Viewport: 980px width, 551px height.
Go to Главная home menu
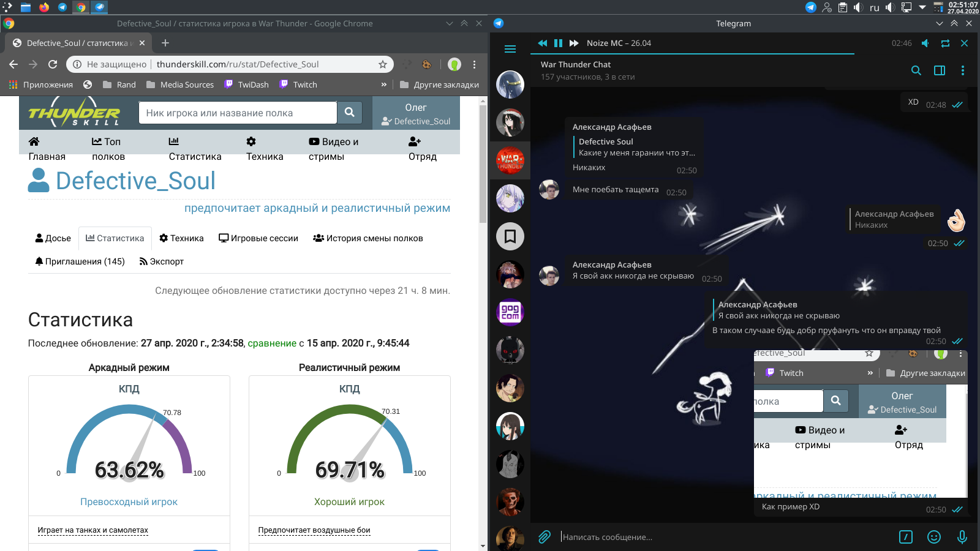coord(47,149)
